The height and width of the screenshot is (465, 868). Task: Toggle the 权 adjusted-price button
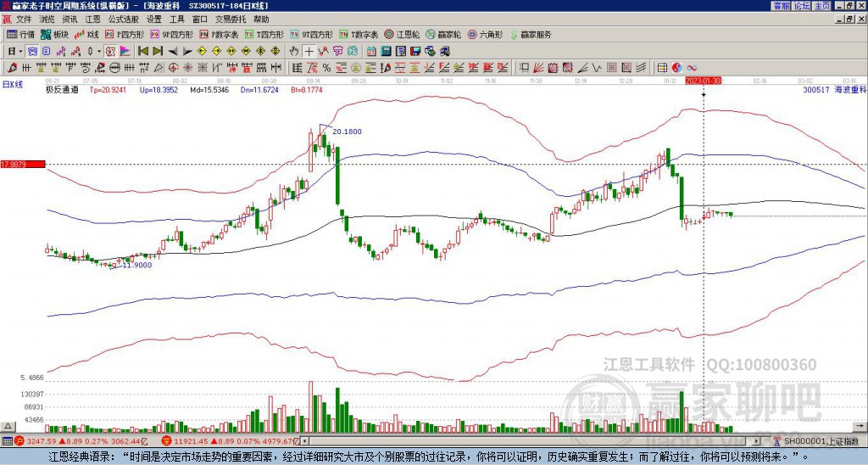[109, 51]
